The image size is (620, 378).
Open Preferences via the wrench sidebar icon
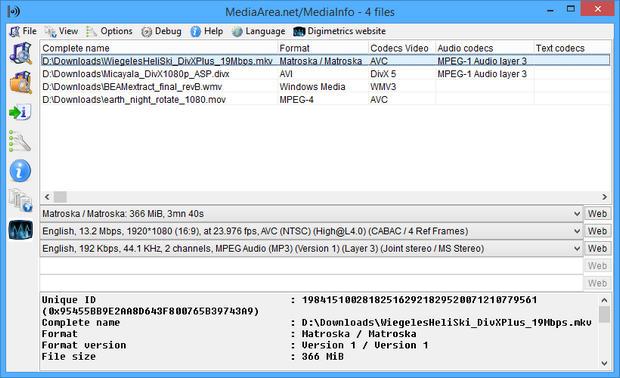coord(20,141)
